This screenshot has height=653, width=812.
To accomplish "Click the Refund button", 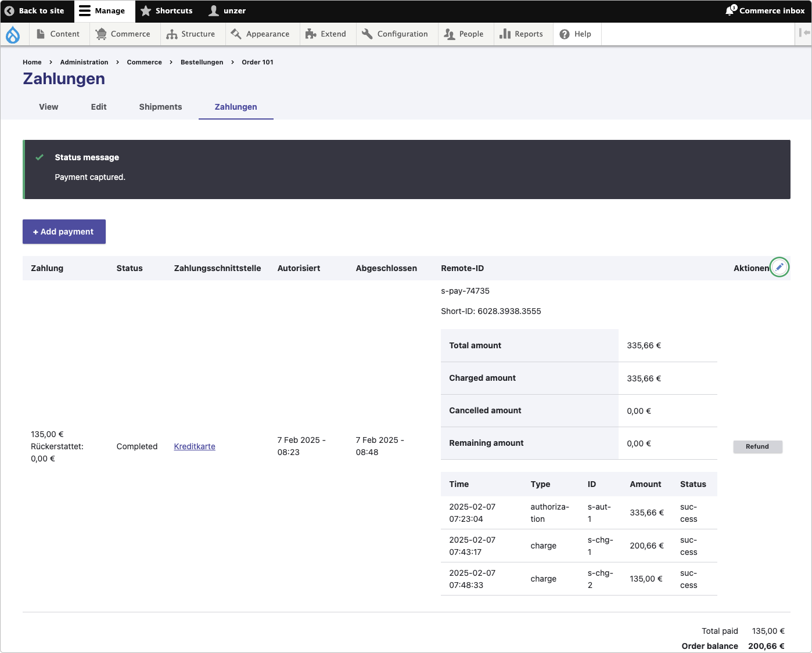I will (x=757, y=446).
